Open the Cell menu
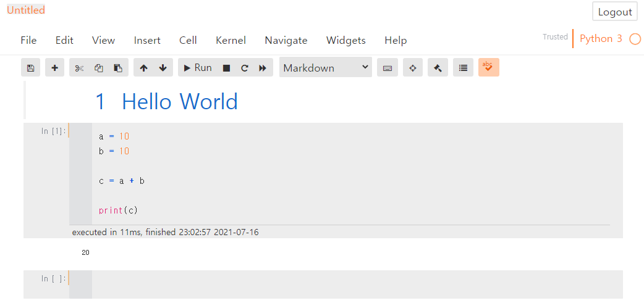The height and width of the screenshot is (303, 644). click(188, 40)
